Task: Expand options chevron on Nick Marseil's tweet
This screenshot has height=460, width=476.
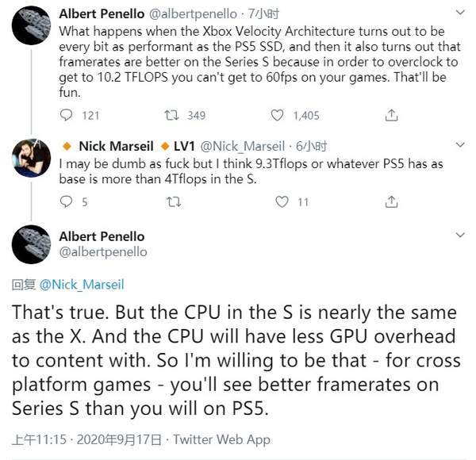Action: [x=461, y=146]
